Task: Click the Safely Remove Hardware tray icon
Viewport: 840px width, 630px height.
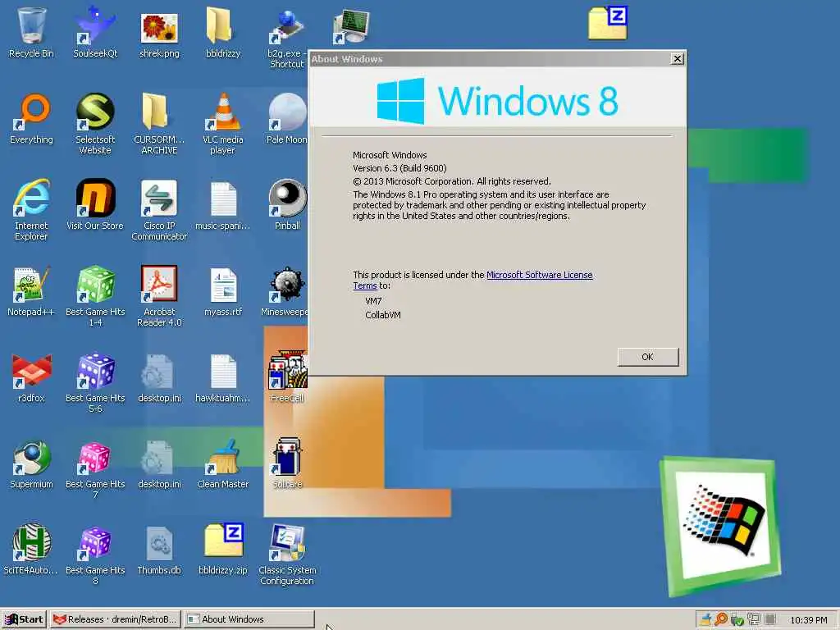Action: click(x=737, y=620)
